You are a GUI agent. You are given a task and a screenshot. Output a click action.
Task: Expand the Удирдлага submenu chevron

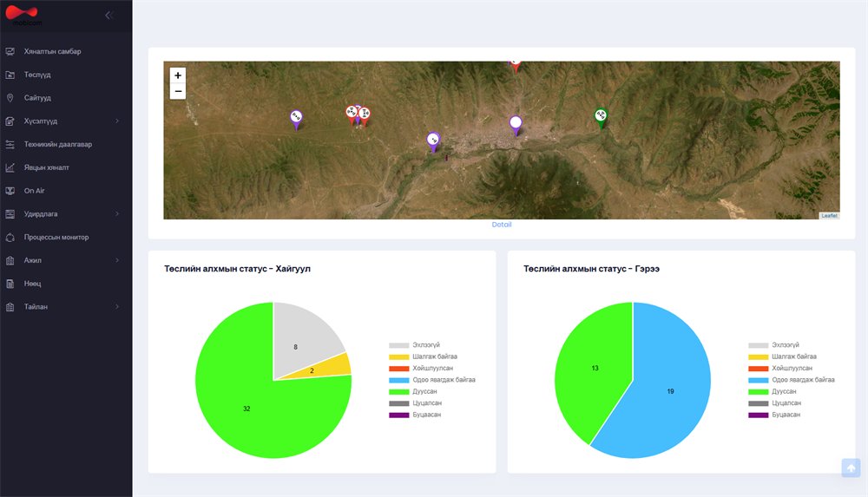pyautogui.click(x=117, y=214)
